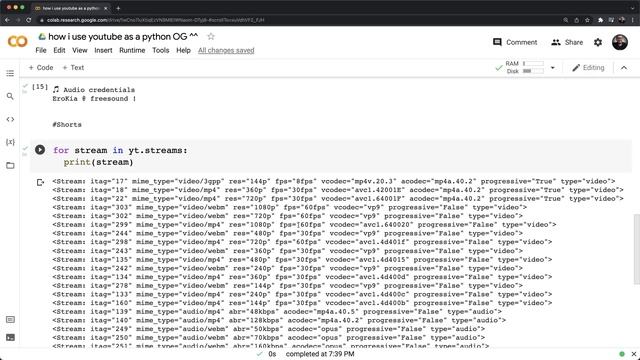
Task: Expand the RAM Disk runtime dropdown arrow
Action: [553, 67]
